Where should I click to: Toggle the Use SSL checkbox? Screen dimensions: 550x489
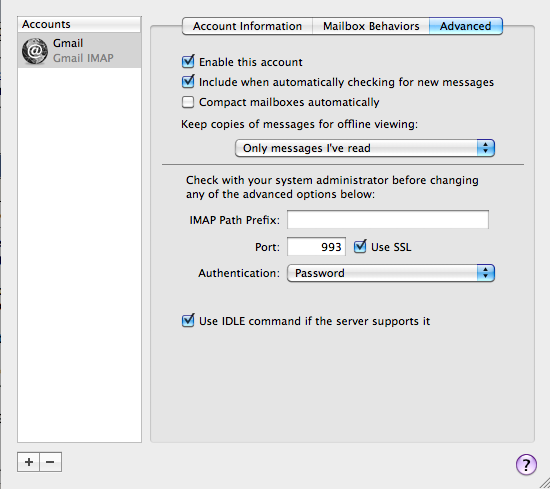coord(360,247)
